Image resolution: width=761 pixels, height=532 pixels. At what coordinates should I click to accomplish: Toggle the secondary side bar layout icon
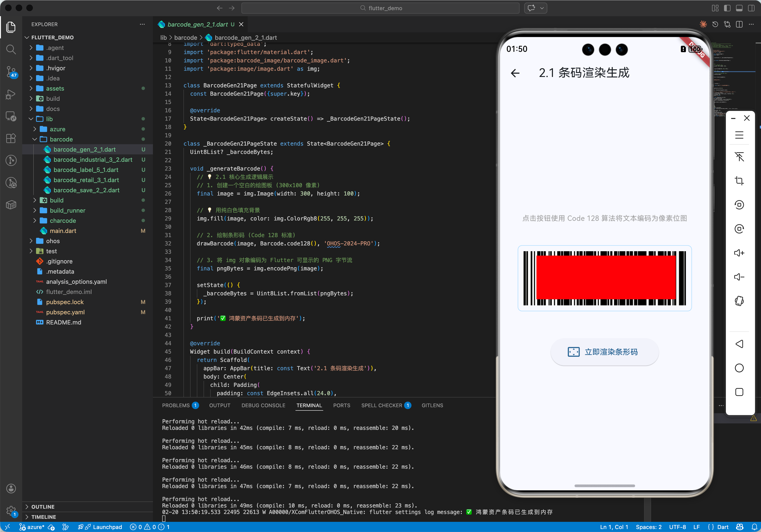point(751,8)
